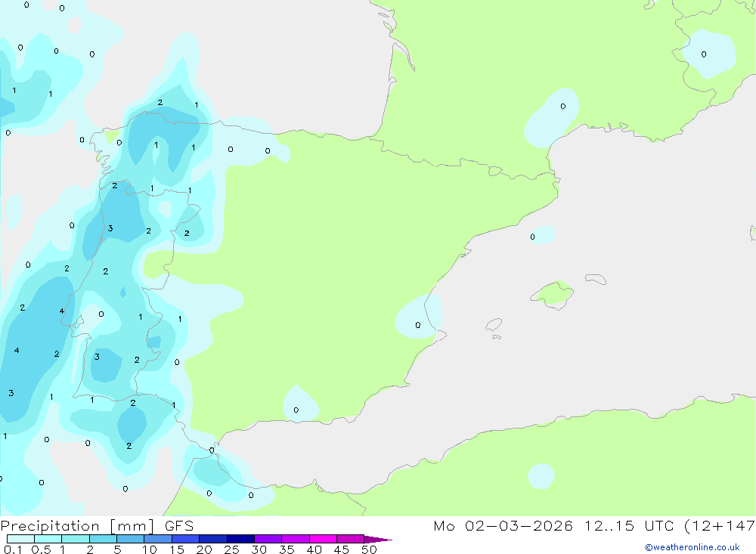Screen dimensions: 756x554
Task: Click the 2 to 5 mm legend swatch
Action: (x=103, y=539)
